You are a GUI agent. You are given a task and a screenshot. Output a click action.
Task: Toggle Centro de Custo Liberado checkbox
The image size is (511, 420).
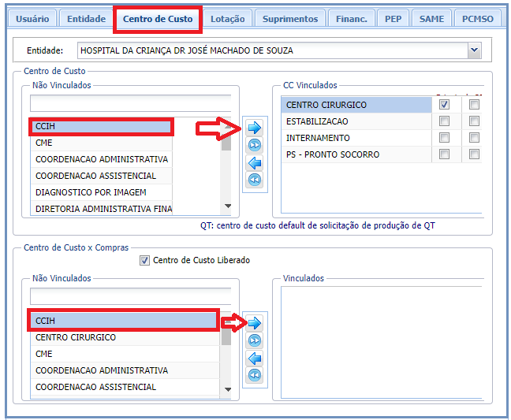click(144, 261)
